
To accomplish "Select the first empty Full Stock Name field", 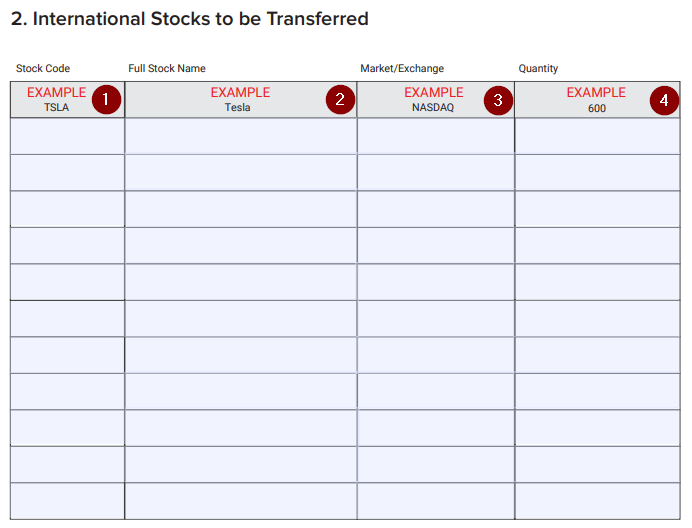I will [241, 136].
